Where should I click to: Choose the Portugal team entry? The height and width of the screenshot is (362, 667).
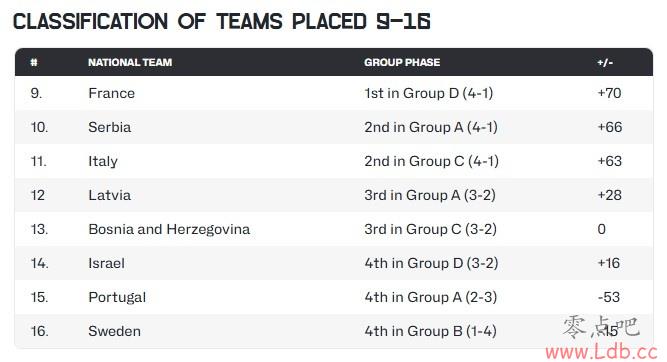(x=117, y=297)
